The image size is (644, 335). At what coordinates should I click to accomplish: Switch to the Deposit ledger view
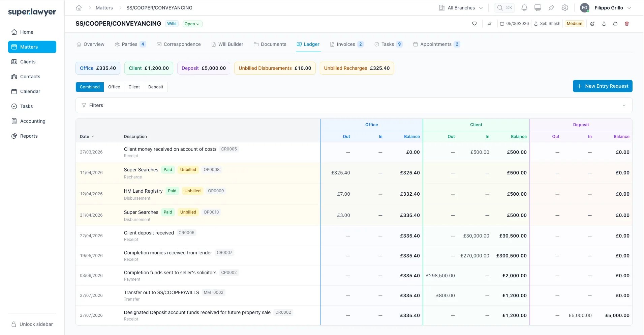click(x=156, y=87)
